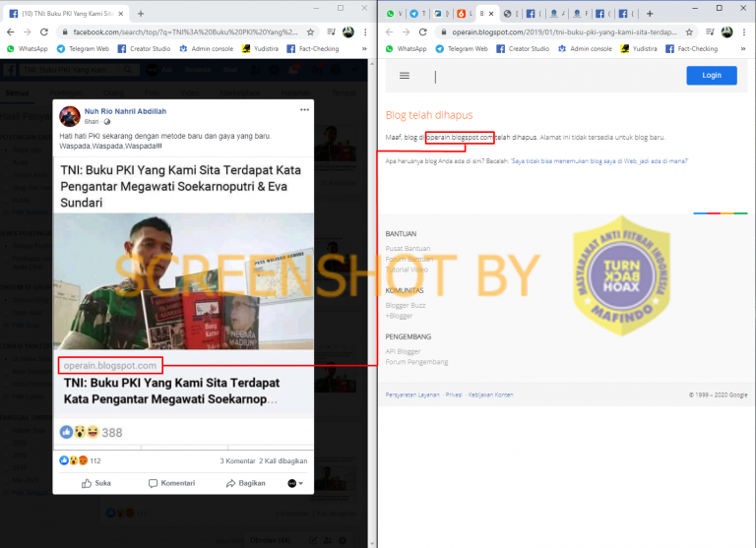Open Persyaratan Layanan footer link

pos(412,395)
